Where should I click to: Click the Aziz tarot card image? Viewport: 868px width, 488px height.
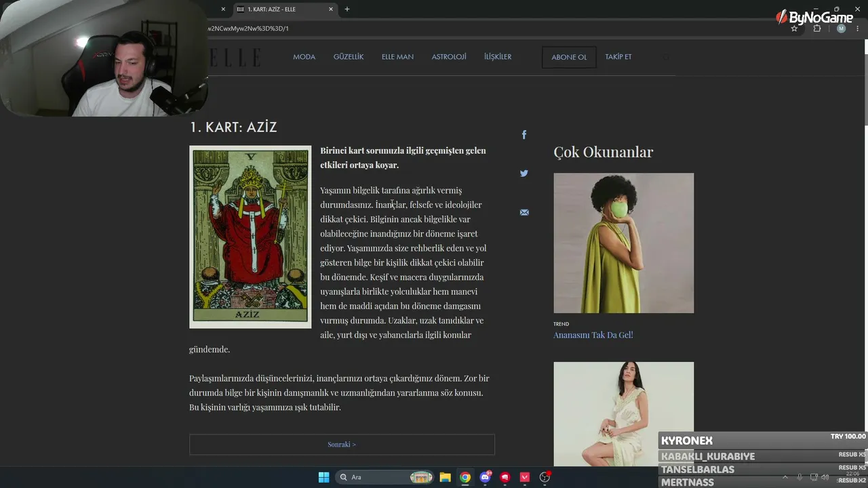250,237
